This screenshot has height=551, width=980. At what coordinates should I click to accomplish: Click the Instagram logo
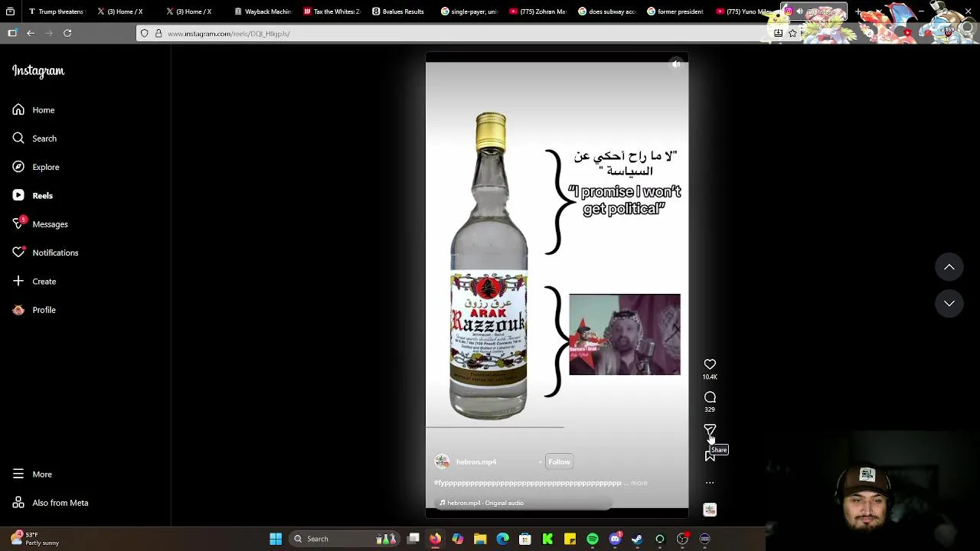pyautogui.click(x=38, y=70)
